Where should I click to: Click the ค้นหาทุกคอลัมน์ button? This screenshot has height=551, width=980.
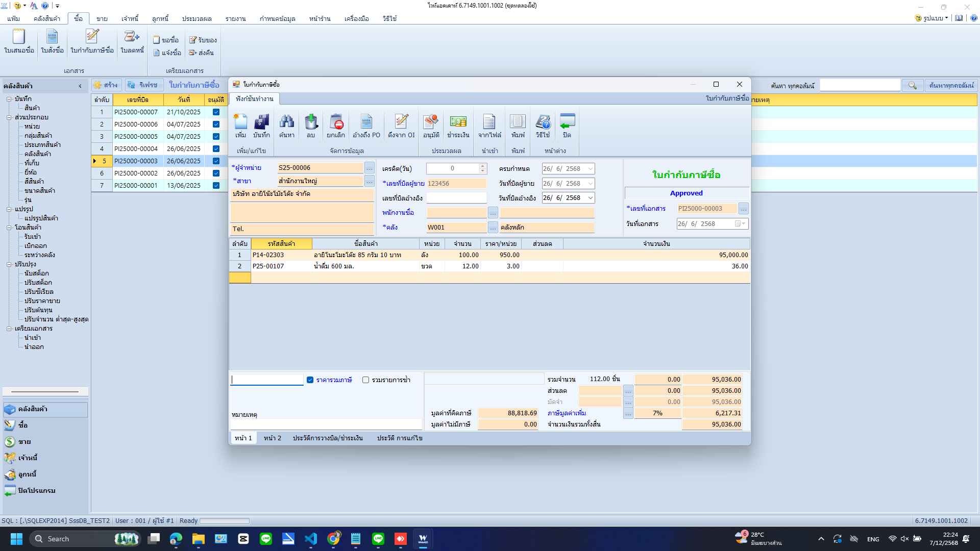point(951,86)
